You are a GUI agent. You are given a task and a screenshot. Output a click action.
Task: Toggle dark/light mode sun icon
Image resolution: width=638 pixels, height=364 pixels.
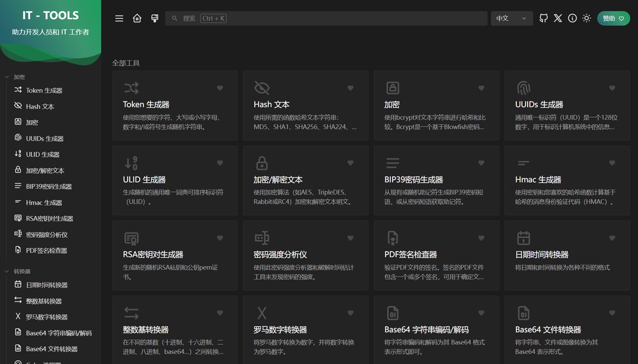[x=586, y=18]
